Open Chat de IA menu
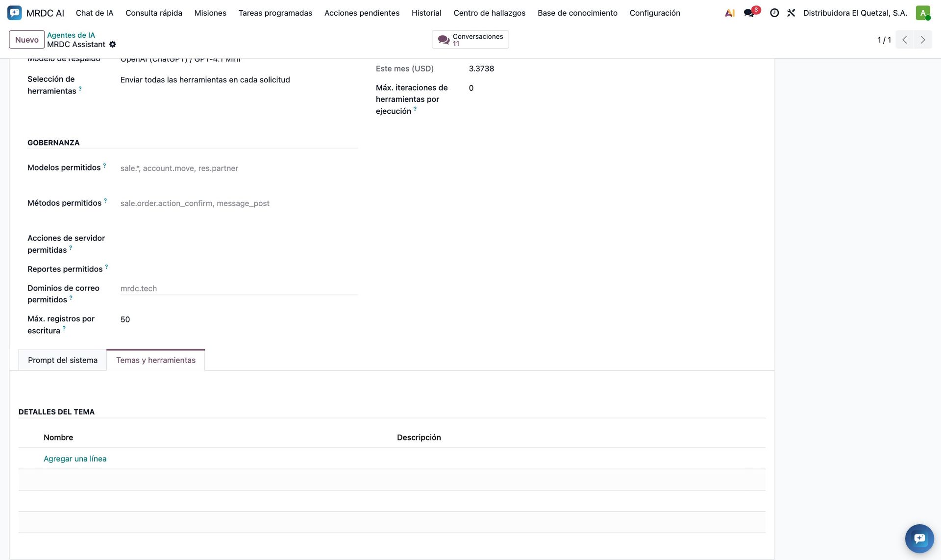 pyautogui.click(x=95, y=13)
